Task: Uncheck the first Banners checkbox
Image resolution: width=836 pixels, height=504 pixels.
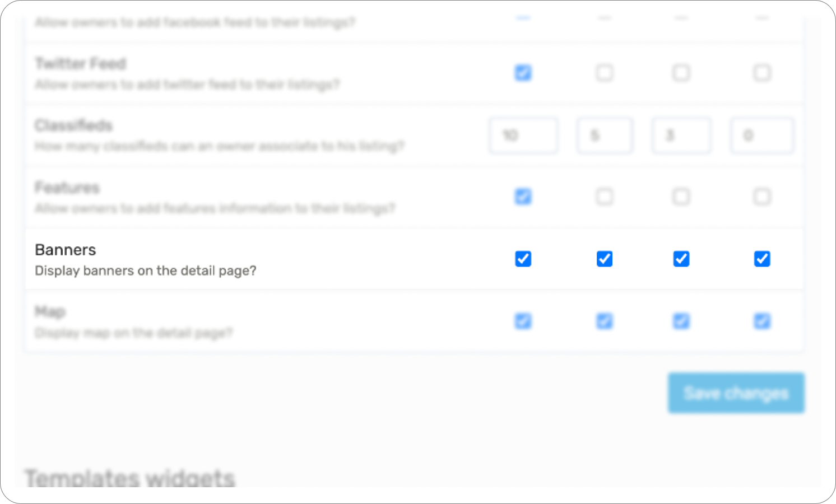Action: (x=523, y=259)
